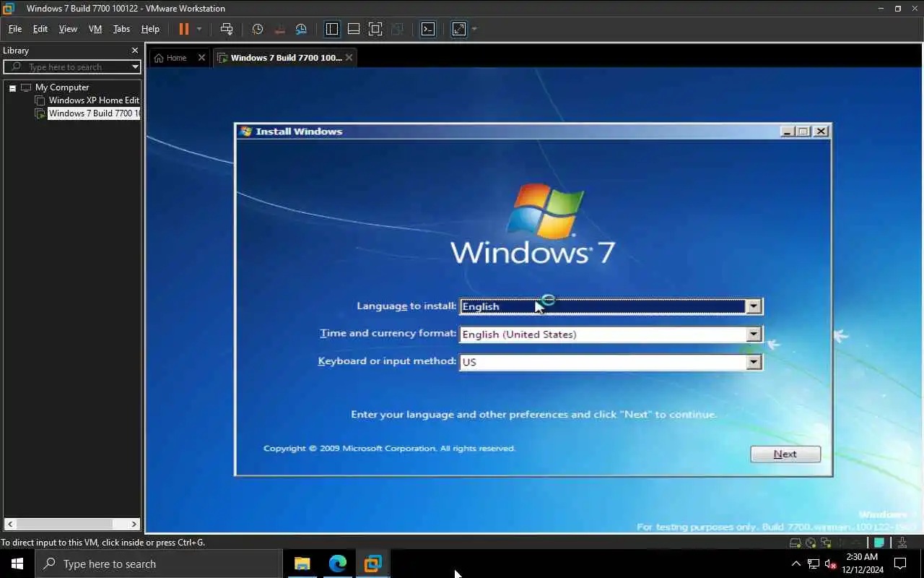This screenshot has width=924, height=578.
Task: Enter full screen mode icon
Action: tap(375, 29)
